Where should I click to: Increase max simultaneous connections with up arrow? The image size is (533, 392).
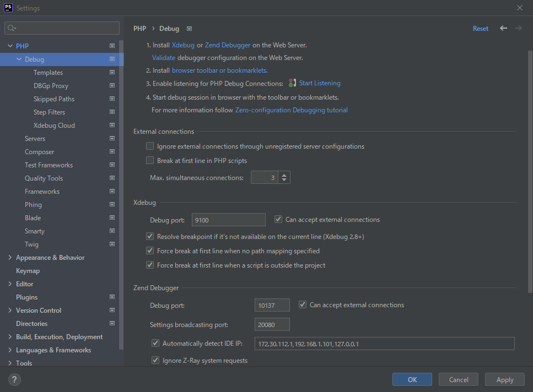[x=284, y=175]
